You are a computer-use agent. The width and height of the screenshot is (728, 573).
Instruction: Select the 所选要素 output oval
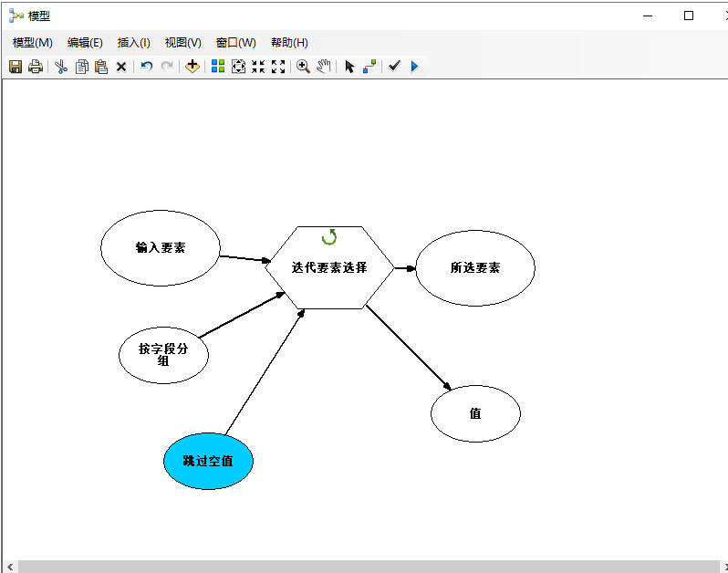pos(475,268)
